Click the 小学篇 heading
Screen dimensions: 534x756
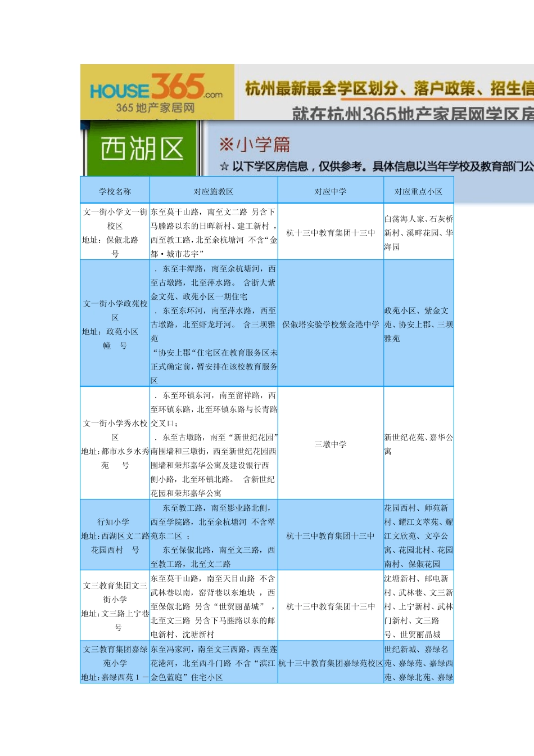[255, 145]
